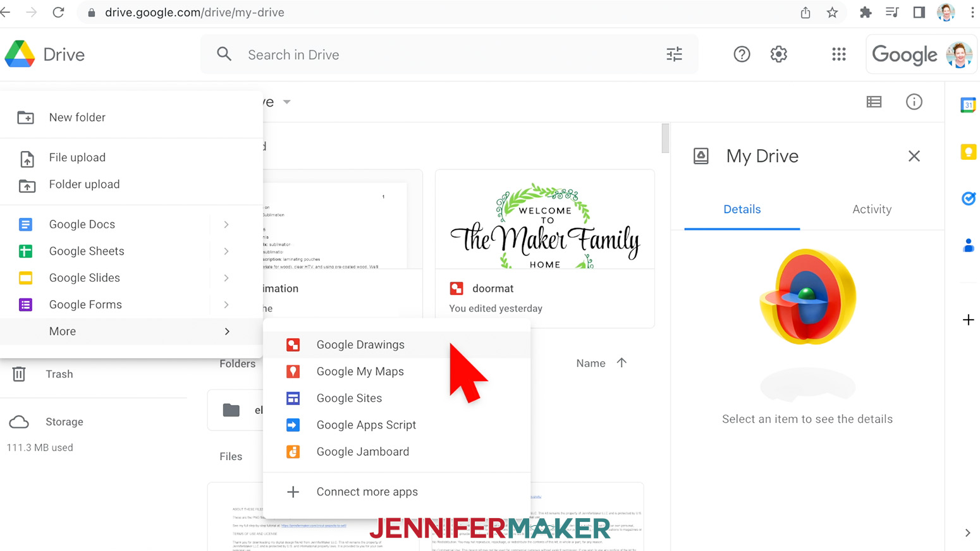Select Google Sites in submenu
The width and height of the screenshot is (980, 551).
(396, 398)
